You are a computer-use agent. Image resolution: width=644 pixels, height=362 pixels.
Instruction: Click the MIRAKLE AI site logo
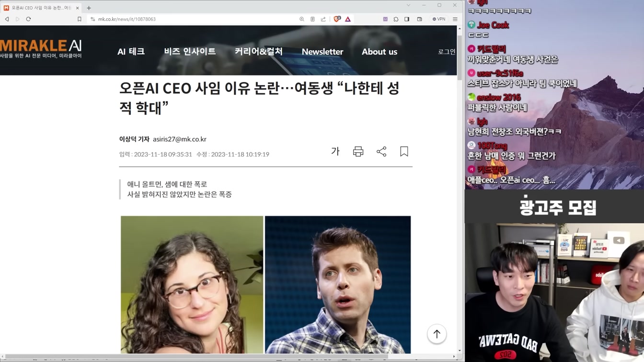pyautogui.click(x=41, y=49)
